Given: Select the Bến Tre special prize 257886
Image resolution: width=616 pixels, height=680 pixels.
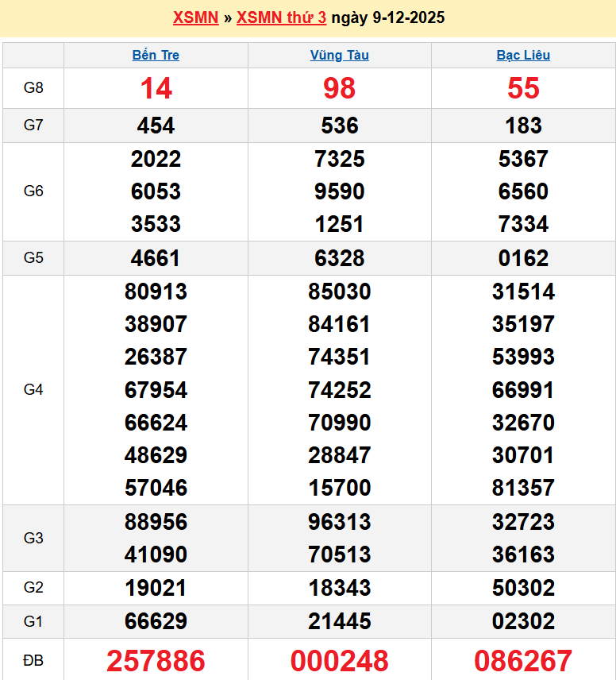Looking at the screenshot, I should click(156, 660).
